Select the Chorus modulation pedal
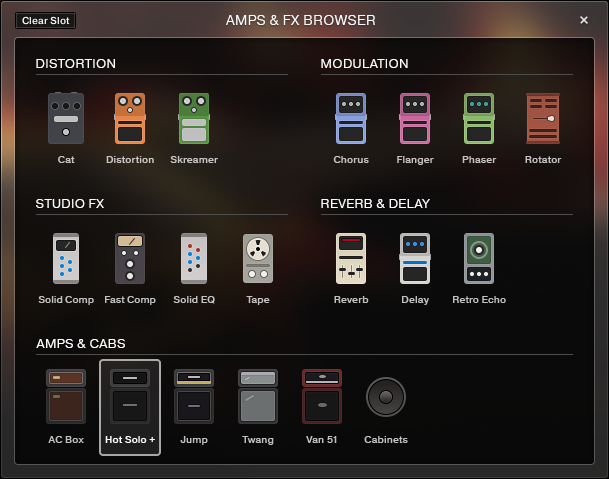Viewport: 609px width, 479px height. 351,120
